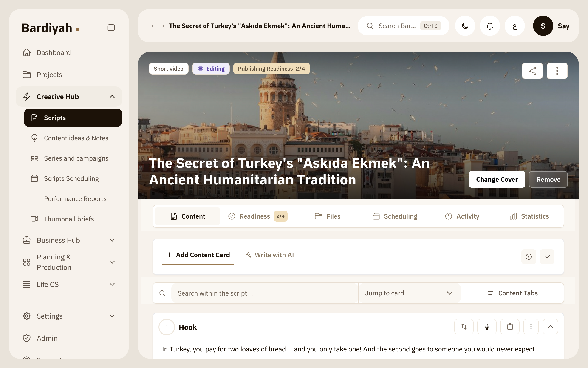588x368 pixels.
Task: Click the second breadcrumb back chevron
Action: point(164,26)
